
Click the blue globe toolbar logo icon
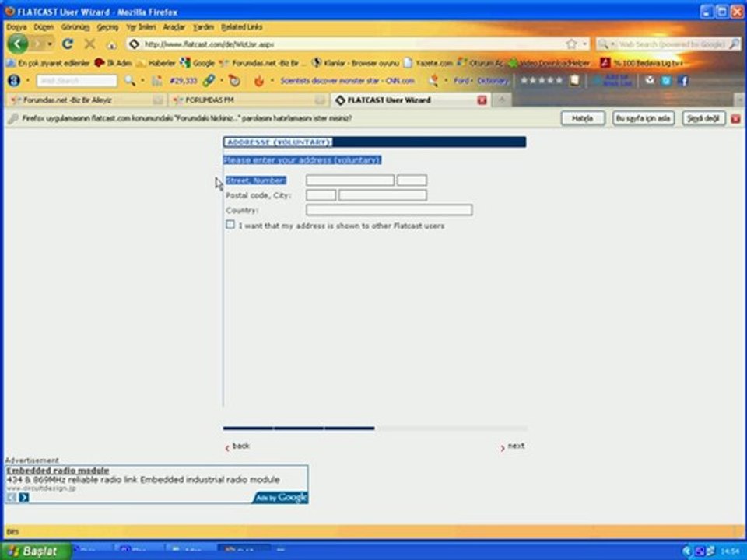pyautogui.click(x=14, y=80)
